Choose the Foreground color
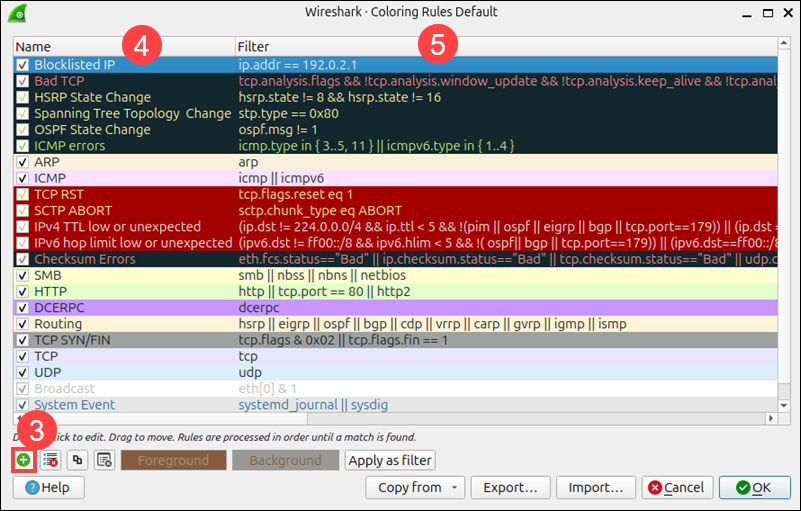The image size is (801, 511). point(173,460)
